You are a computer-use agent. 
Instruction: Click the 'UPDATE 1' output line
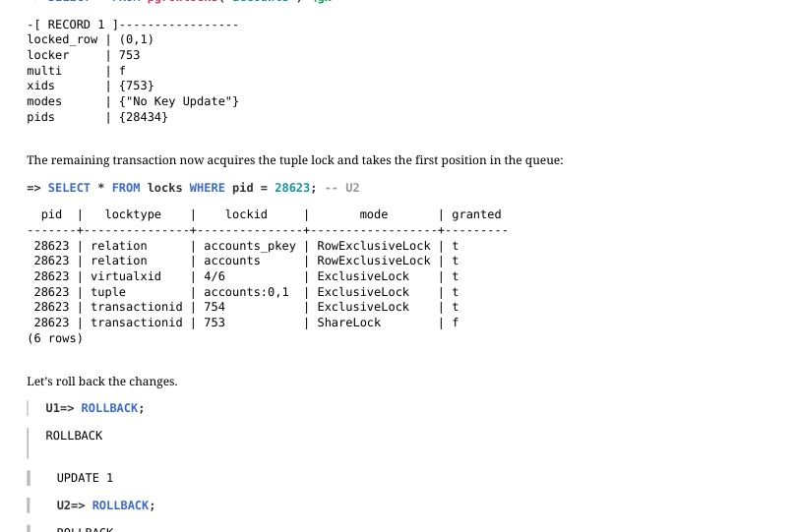pyautogui.click(x=85, y=478)
